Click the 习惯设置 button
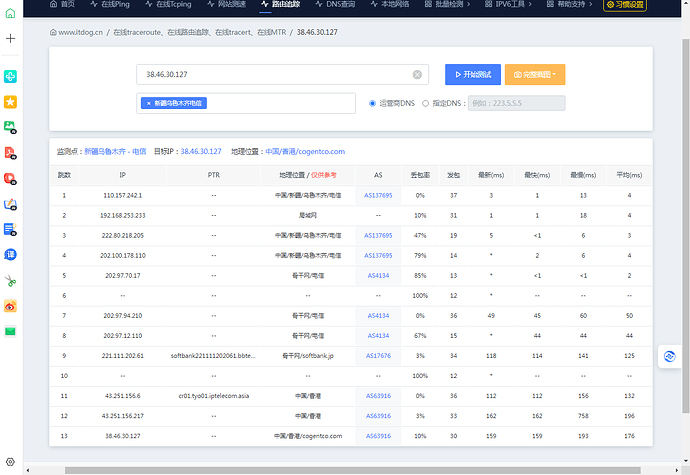Screen dimensions: 690x475 (x=625, y=5)
